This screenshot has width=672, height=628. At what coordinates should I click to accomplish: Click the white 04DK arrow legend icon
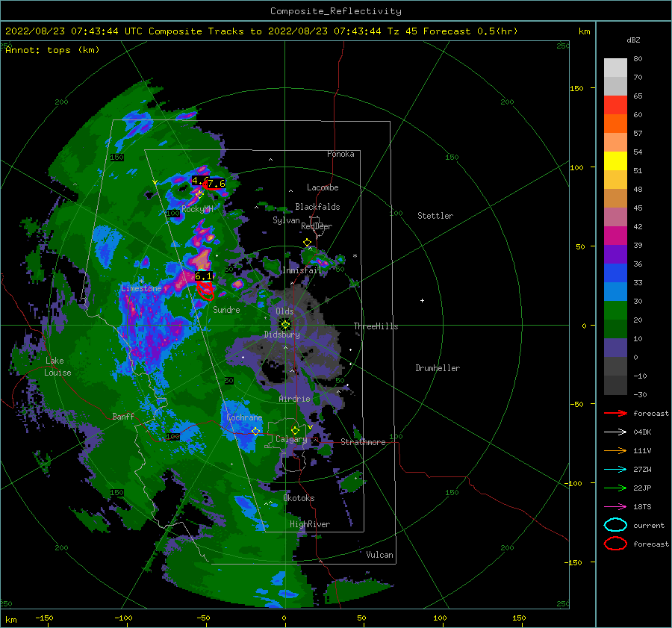coord(615,432)
